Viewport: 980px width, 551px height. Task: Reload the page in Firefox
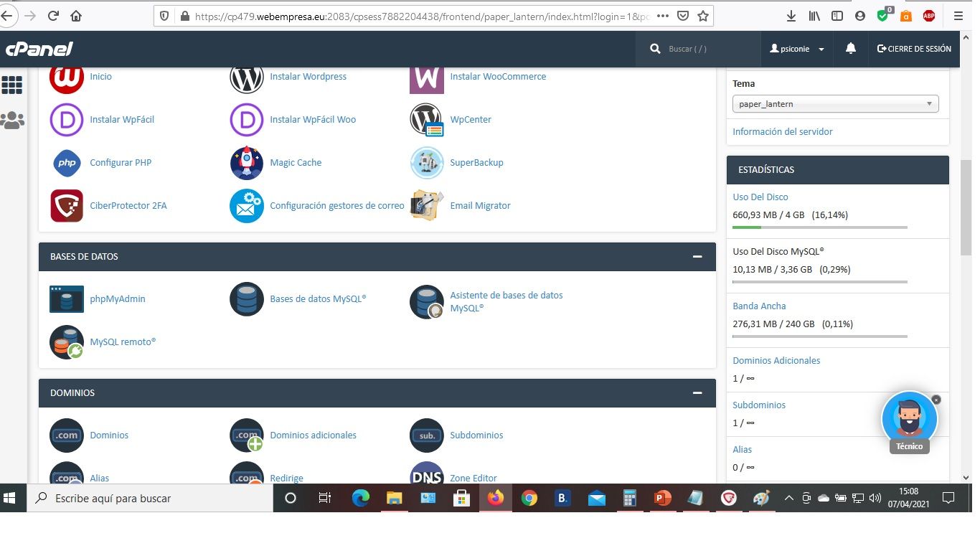click(x=53, y=16)
